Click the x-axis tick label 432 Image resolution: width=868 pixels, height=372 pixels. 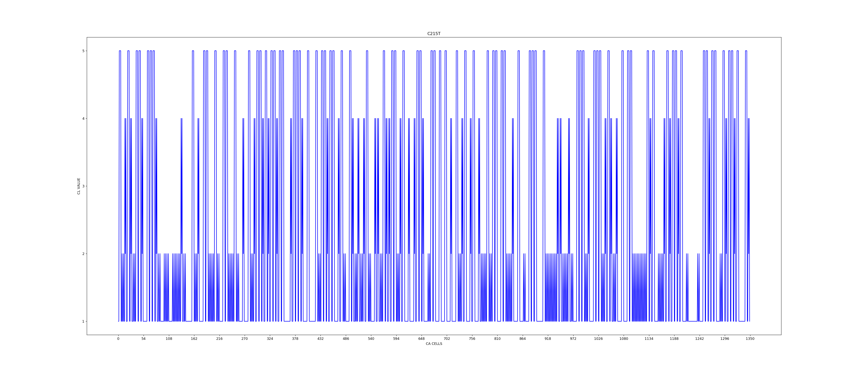320,339
